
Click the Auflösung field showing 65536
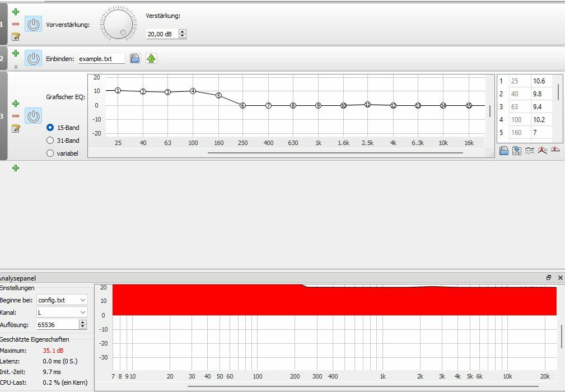(x=58, y=325)
